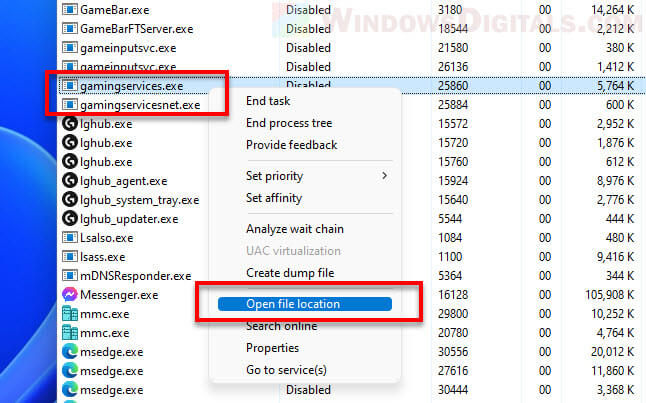Click the Disabled status of GameBar.exe

[308, 9]
